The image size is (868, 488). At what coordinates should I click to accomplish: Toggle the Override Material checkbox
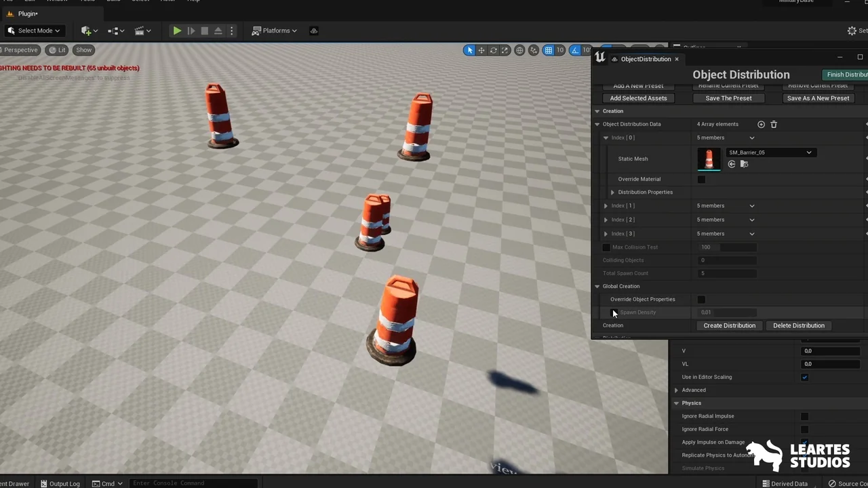pyautogui.click(x=701, y=180)
